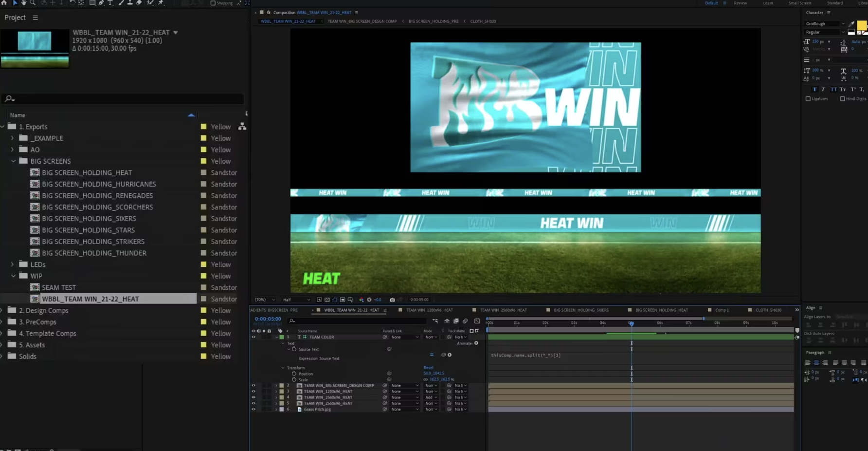Click Reset next to Transform

point(428,368)
